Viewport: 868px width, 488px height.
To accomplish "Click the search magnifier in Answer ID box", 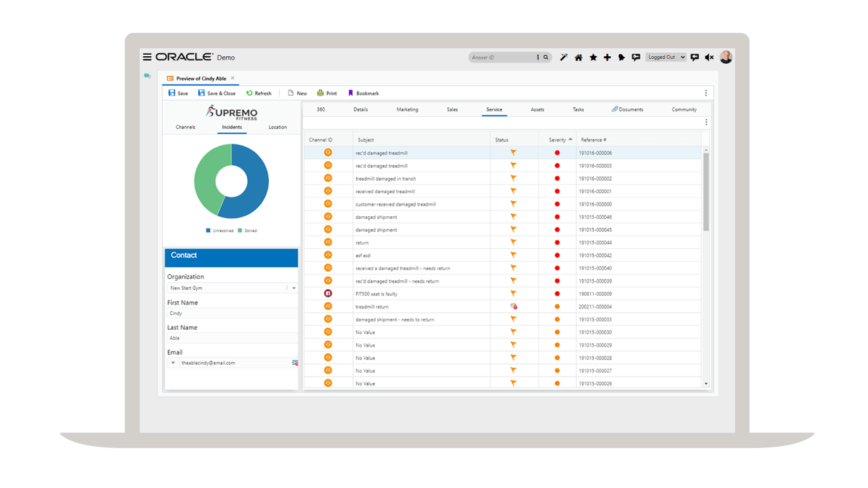I will (x=546, y=57).
